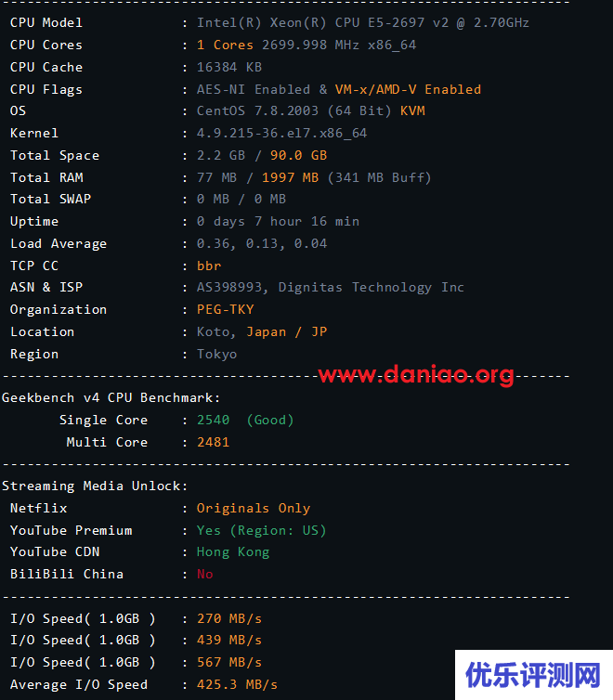Viewport: 613px width, 700px height.
Task: Click swap value '0 MB / 0 MB'
Action: 241,199
